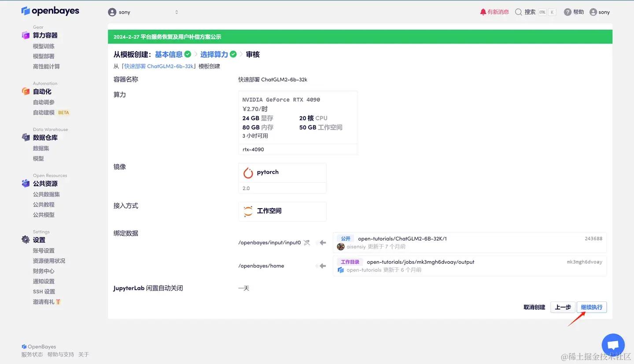Open the chat support bubble
634x364 pixels.
[x=613, y=345]
